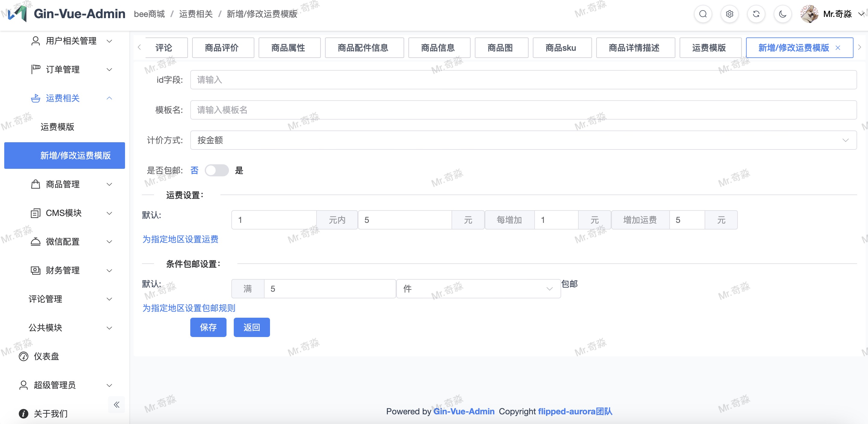
Task: Click the search icon in the header
Action: (702, 14)
